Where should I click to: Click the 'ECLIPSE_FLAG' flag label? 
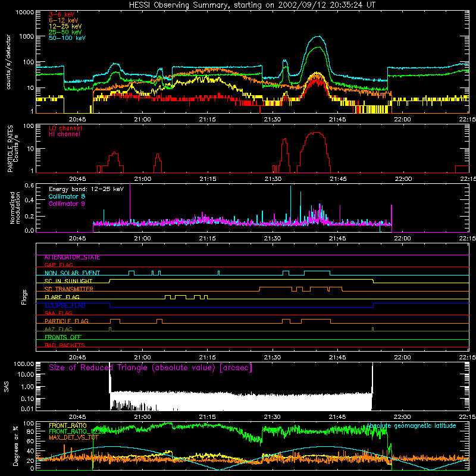tap(65, 305)
